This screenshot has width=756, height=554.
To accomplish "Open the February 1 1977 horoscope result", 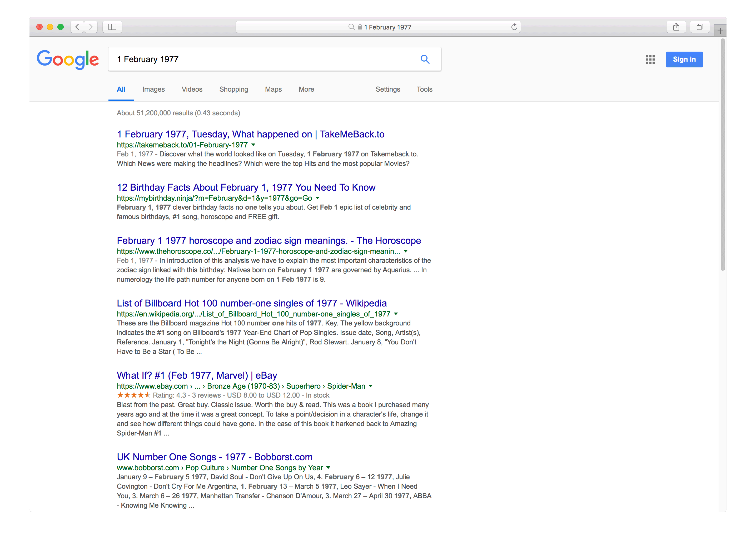I will pos(269,241).
